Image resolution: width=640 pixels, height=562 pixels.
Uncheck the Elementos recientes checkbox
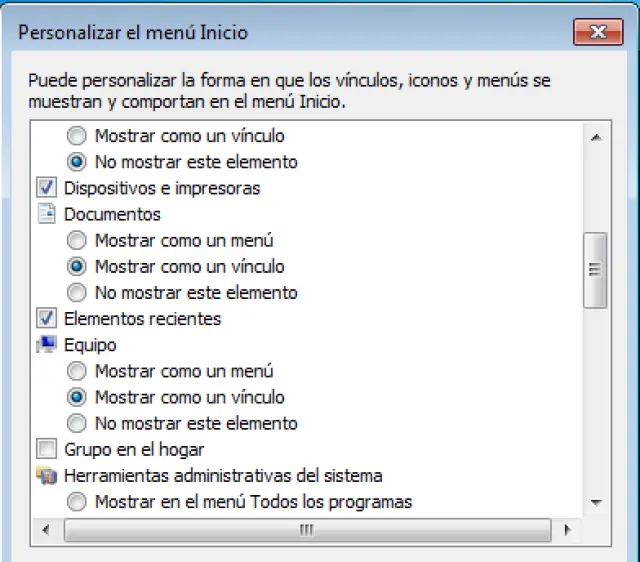click(x=46, y=319)
